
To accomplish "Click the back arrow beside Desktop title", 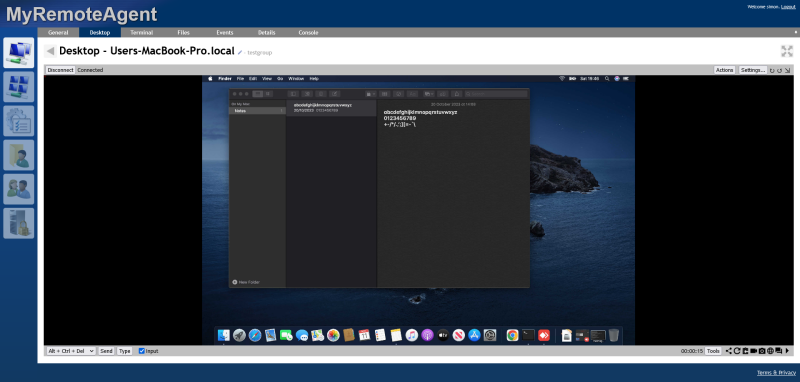I will (50, 51).
